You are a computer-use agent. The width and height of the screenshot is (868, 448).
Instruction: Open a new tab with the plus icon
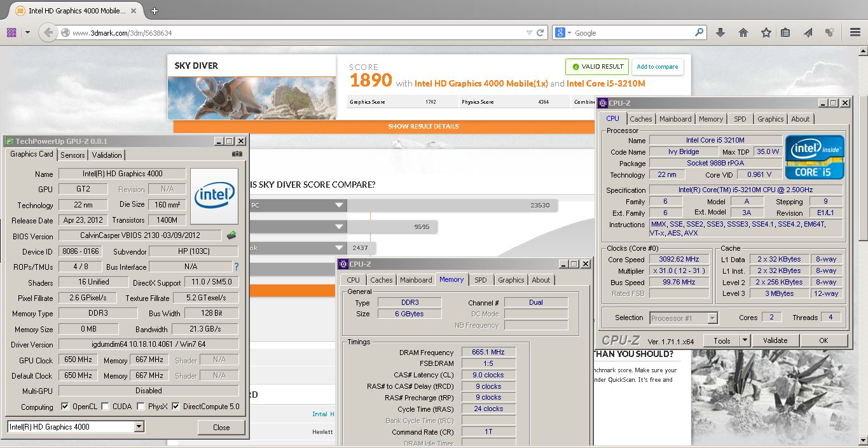click(155, 11)
